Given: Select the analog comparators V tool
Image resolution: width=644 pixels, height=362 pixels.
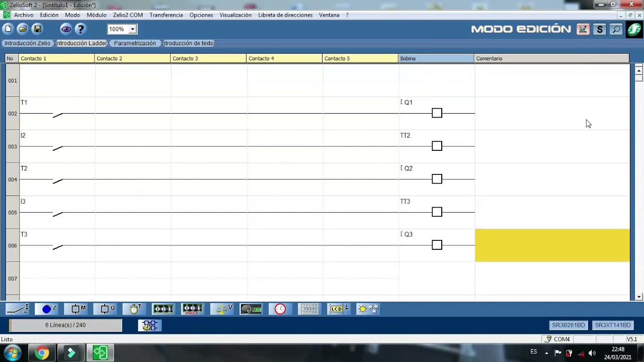Looking at the screenshot, I should [222, 309].
